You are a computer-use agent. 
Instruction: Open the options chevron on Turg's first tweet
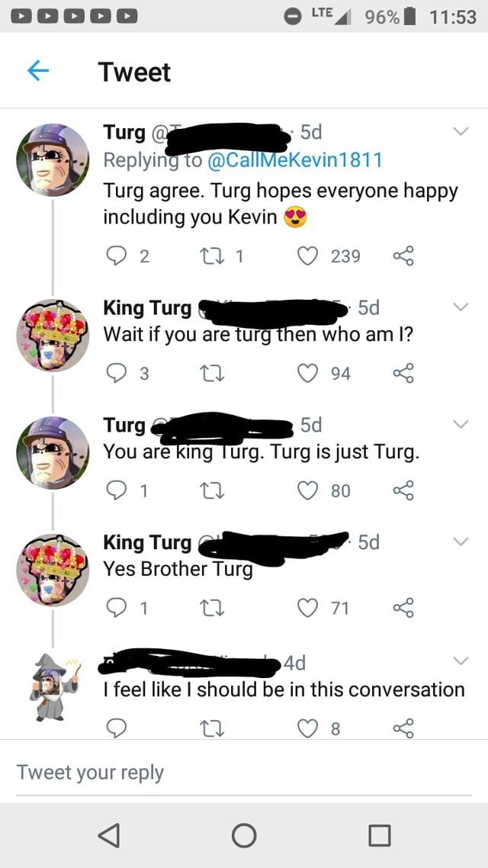(x=460, y=130)
